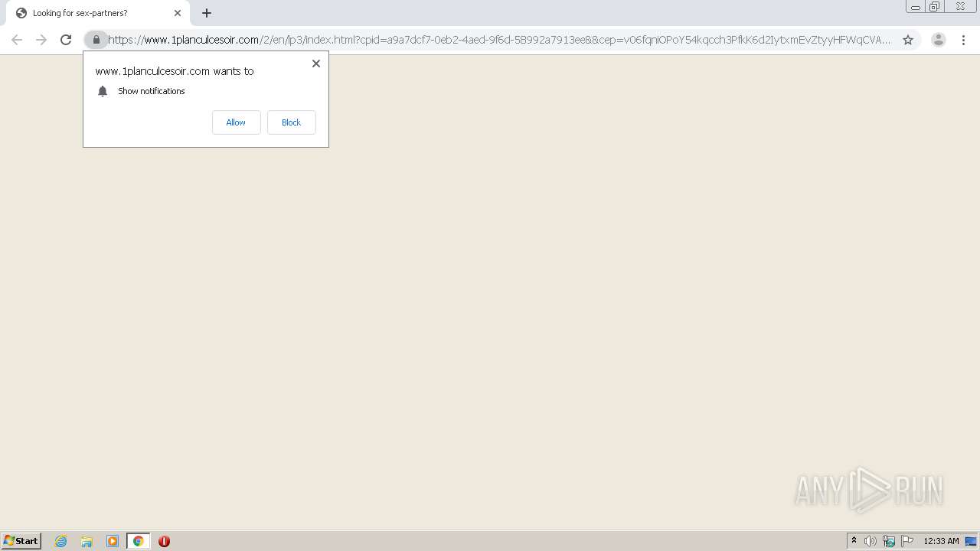This screenshot has width=980, height=551.
Task: Click the 12:33 AM clock
Action: click(x=941, y=541)
